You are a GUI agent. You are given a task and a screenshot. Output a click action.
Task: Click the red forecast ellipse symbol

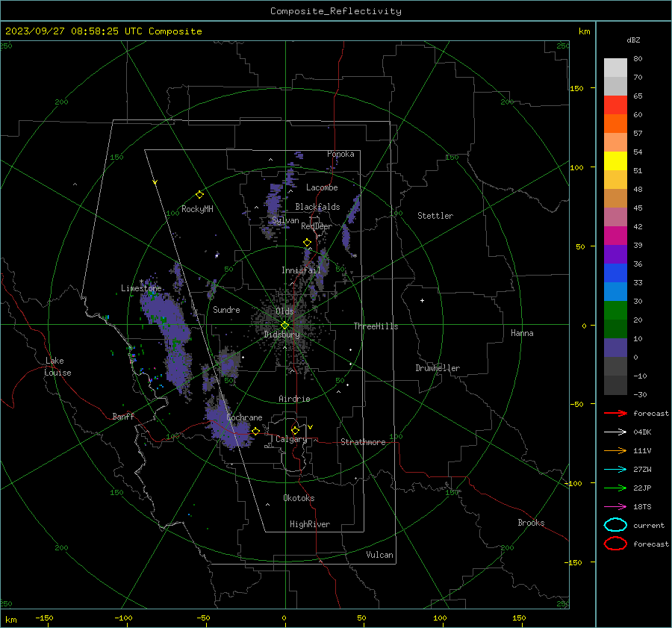(x=615, y=544)
